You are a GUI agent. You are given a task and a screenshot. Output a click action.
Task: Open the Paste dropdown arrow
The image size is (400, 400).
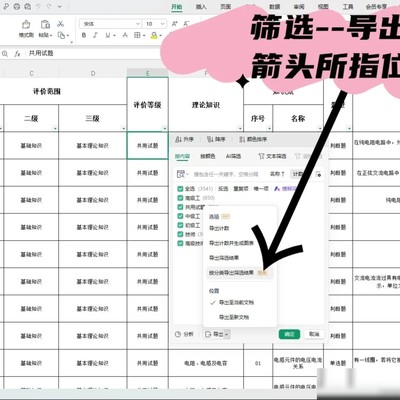[51, 35]
